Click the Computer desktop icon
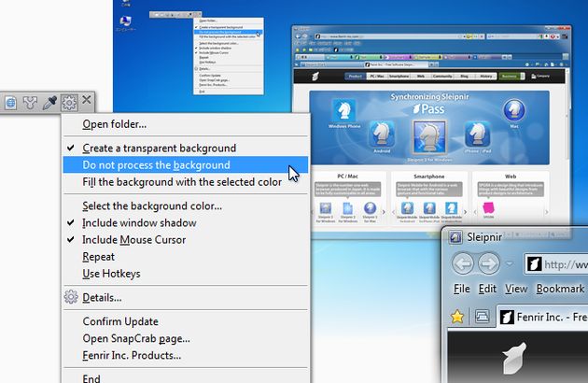Image resolution: width=588 pixels, height=383 pixels. (x=125, y=23)
